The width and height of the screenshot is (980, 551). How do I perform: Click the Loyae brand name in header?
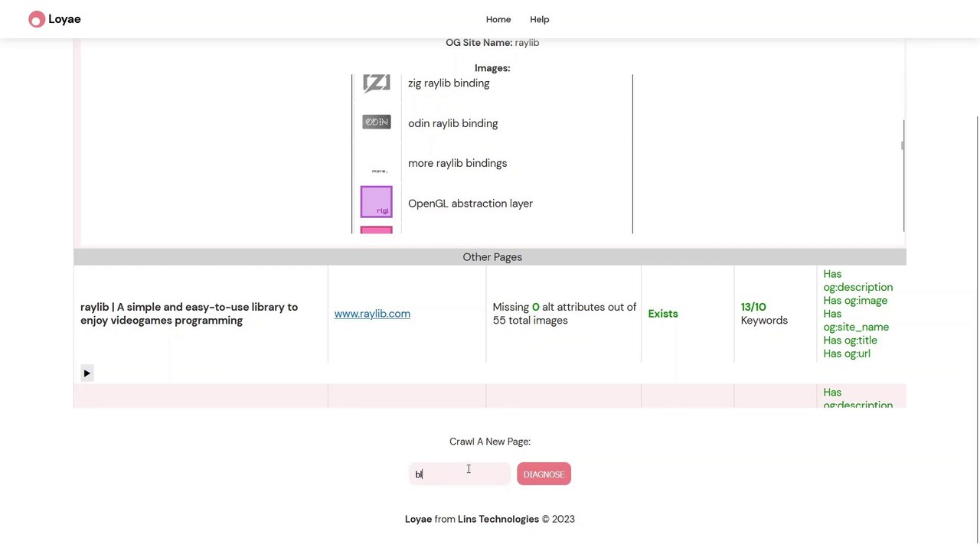click(x=64, y=19)
